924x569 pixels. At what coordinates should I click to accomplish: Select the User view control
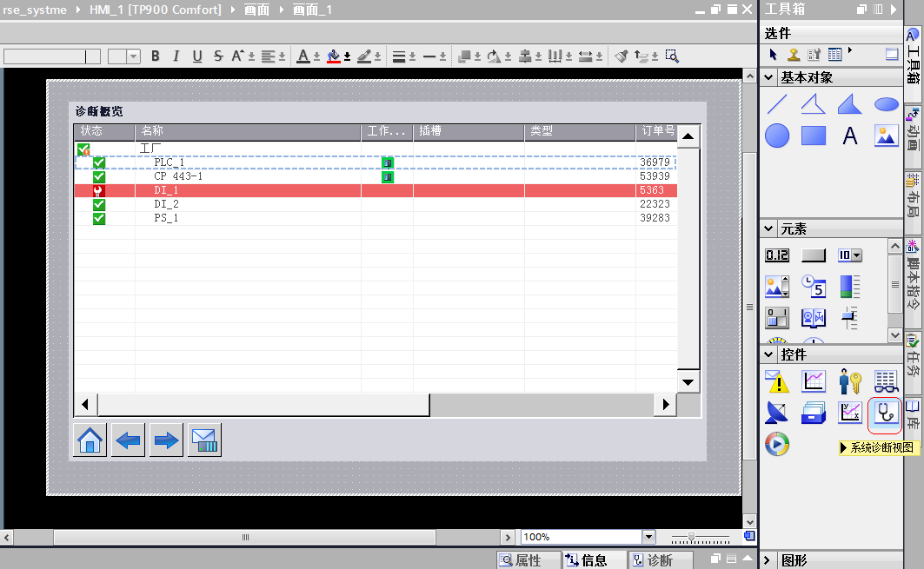(x=850, y=381)
